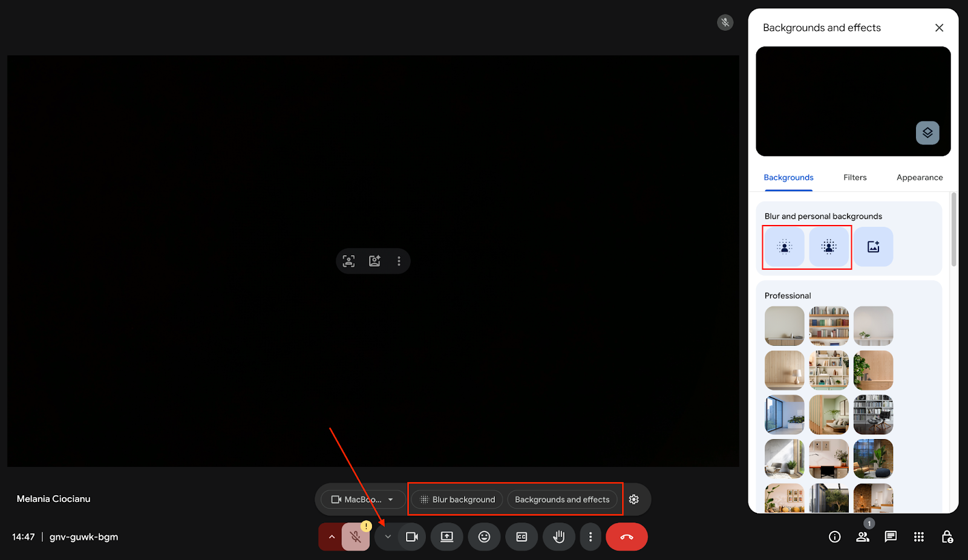Click the red leave call button
Image resolution: width=968 pixels, height=560 pixels.
pos(626,537)
